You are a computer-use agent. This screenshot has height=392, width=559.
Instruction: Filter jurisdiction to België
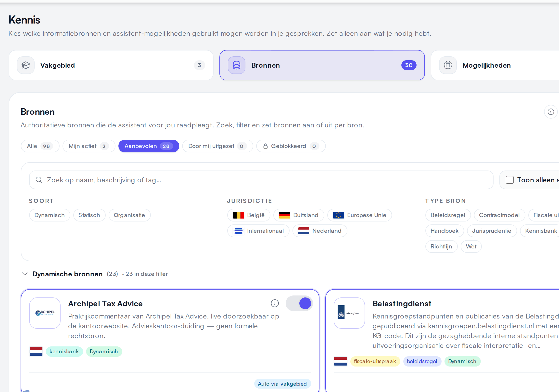coord(249,215)
